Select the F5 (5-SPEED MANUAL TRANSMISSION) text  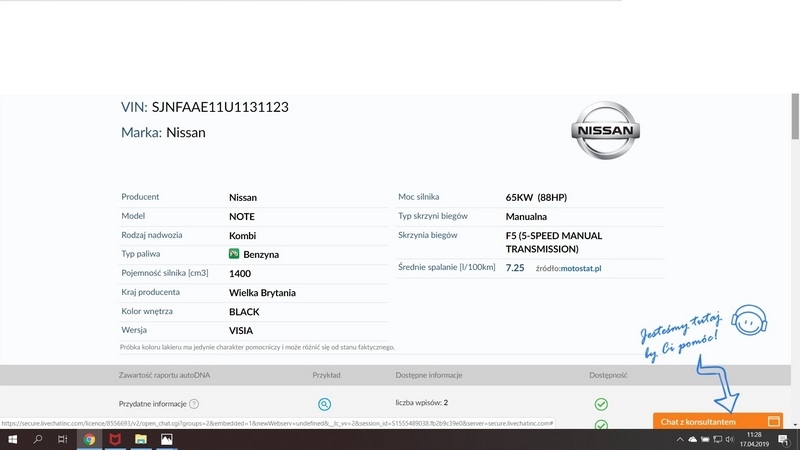click(x=554, y=242)
